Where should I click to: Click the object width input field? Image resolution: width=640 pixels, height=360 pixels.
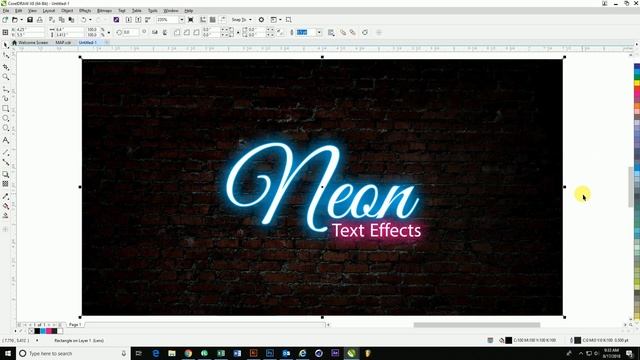pyautogui.click(x=69, y=30)
